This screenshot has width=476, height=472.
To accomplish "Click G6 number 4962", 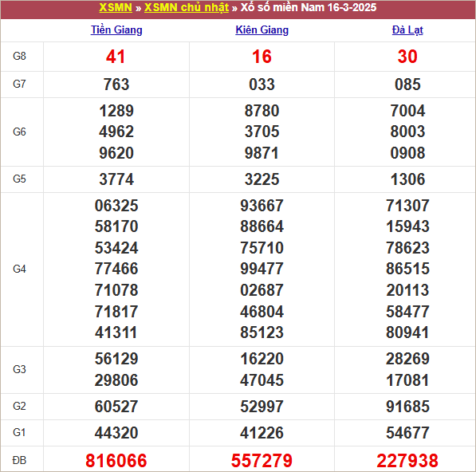I will [x=116, y=132].
